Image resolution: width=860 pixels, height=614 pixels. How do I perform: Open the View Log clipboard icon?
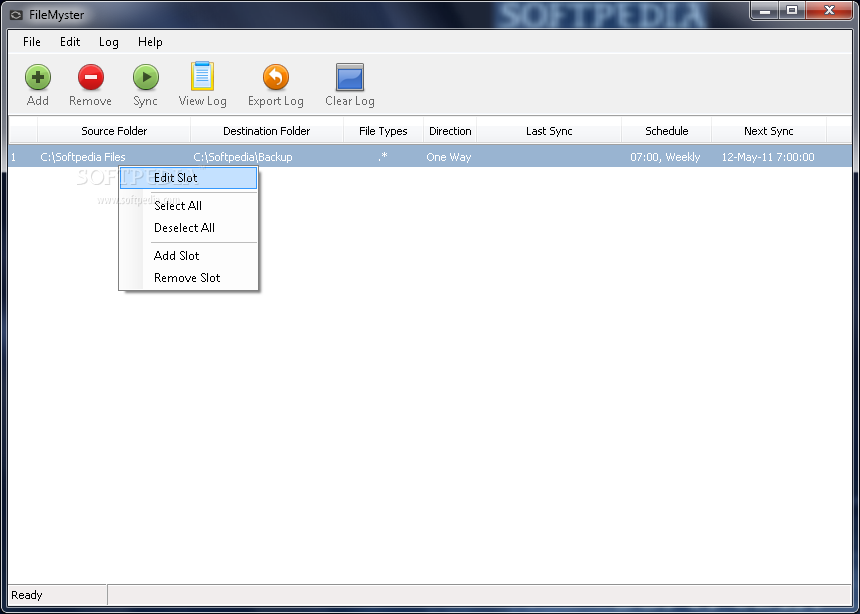point(202,76)
